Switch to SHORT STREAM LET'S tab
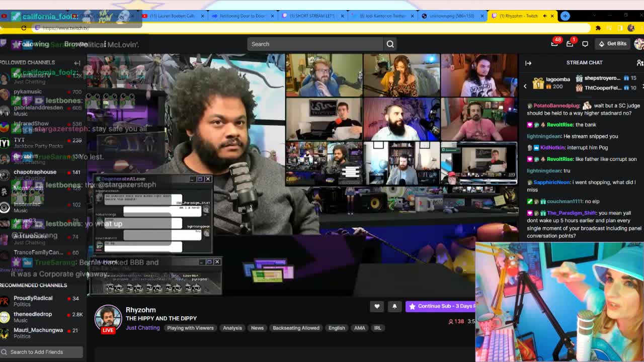The width and height of the screenshot is (644, 362). (312, 16)
